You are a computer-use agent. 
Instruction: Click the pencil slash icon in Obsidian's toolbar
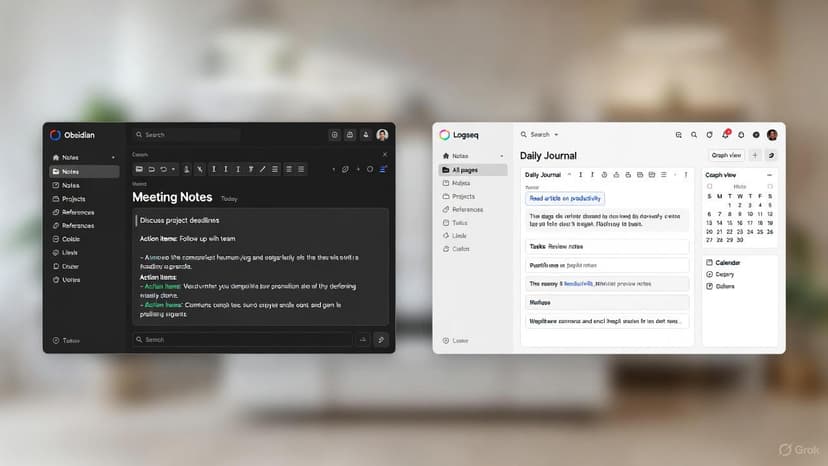[262, 169]
